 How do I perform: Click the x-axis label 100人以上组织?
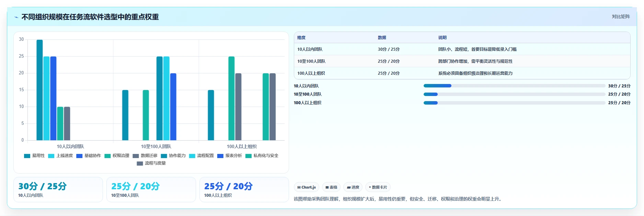pos(242,146)
